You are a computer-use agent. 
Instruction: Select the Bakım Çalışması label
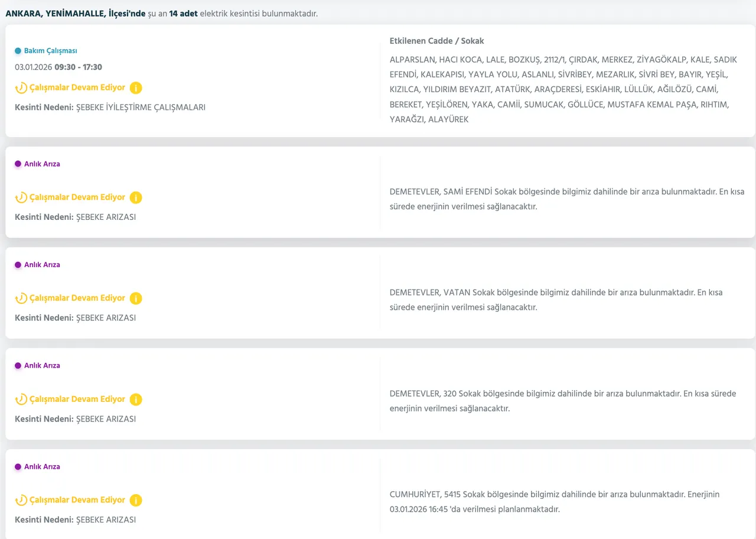(x=50, y=51)
